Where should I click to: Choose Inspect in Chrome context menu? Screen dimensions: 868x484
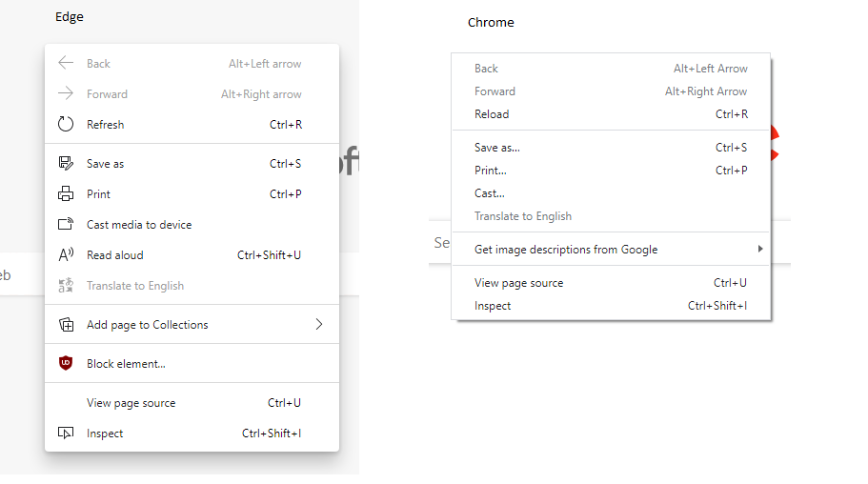pos(493,306)
